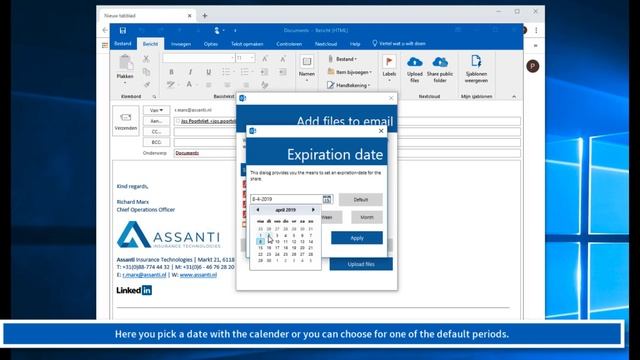Click the Tell me search lightbulb box
Screen dimensions: 640x360
[x=399, y=43]
